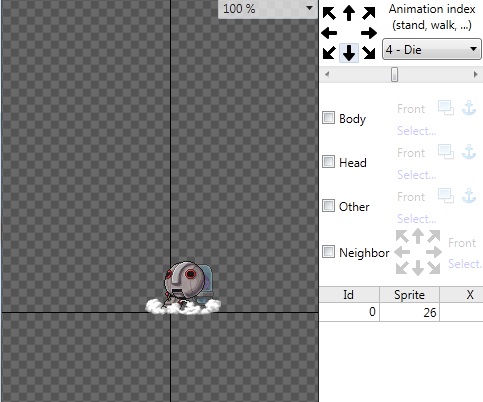Click the Sprite column header
483x402 pixels.
409,295
